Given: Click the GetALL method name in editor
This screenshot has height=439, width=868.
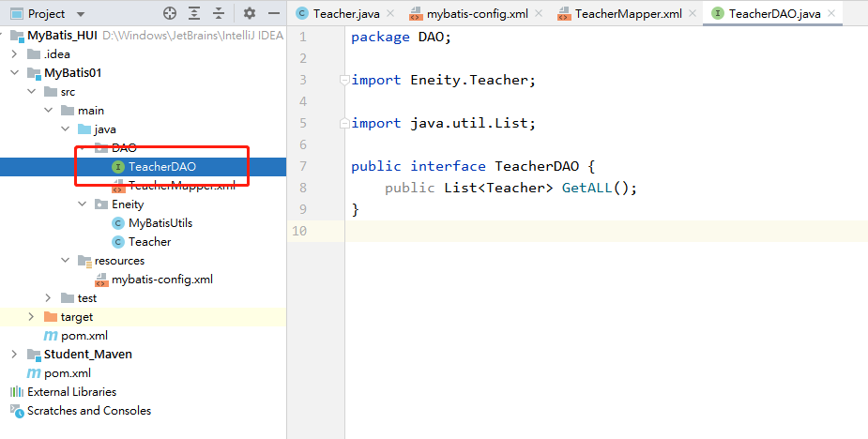Looking at the screenshot, I should click(x=586, y=188).
